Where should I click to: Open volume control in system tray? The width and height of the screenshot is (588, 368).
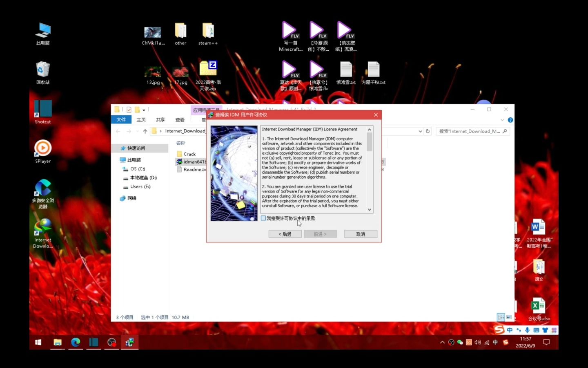pos(478,342)
